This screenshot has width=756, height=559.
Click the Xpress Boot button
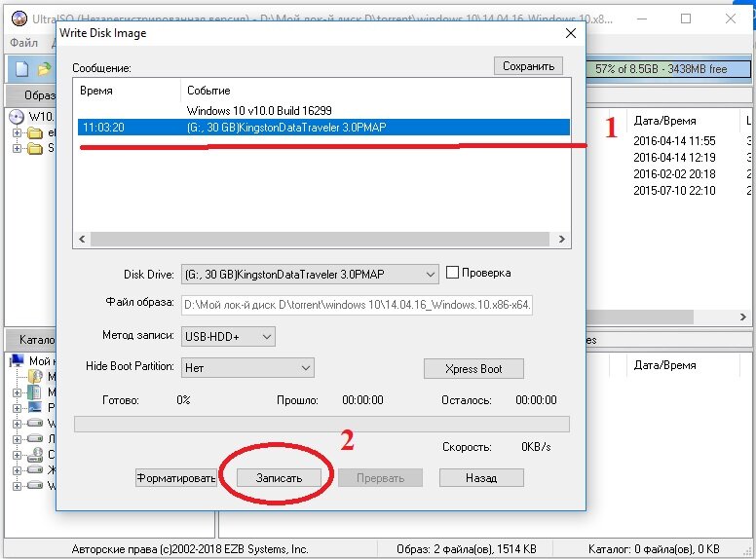tap(473, 369)
